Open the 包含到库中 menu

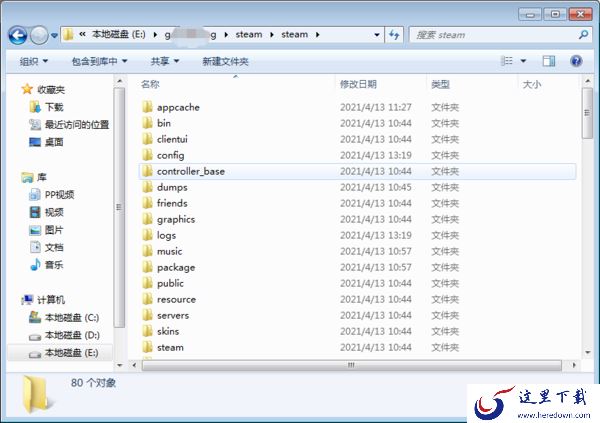[99, 61]
